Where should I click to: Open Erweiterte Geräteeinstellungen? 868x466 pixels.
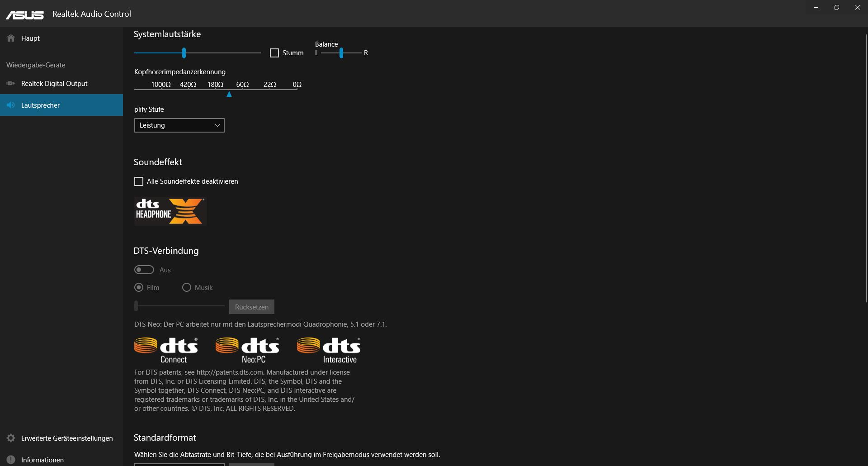point(61,438)
